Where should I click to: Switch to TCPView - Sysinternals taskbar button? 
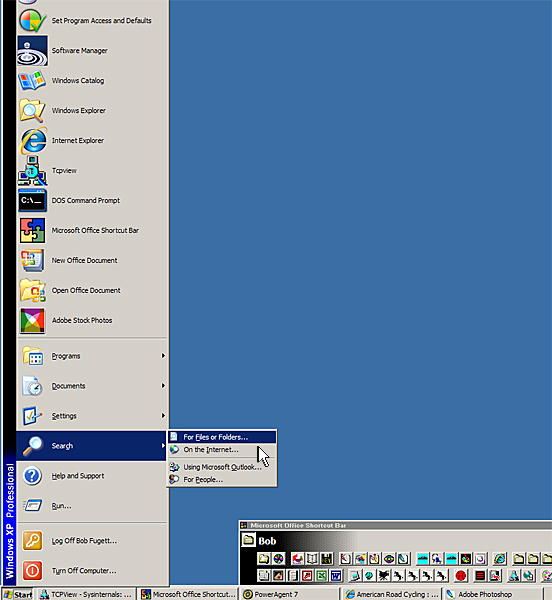tap(86, 594)
